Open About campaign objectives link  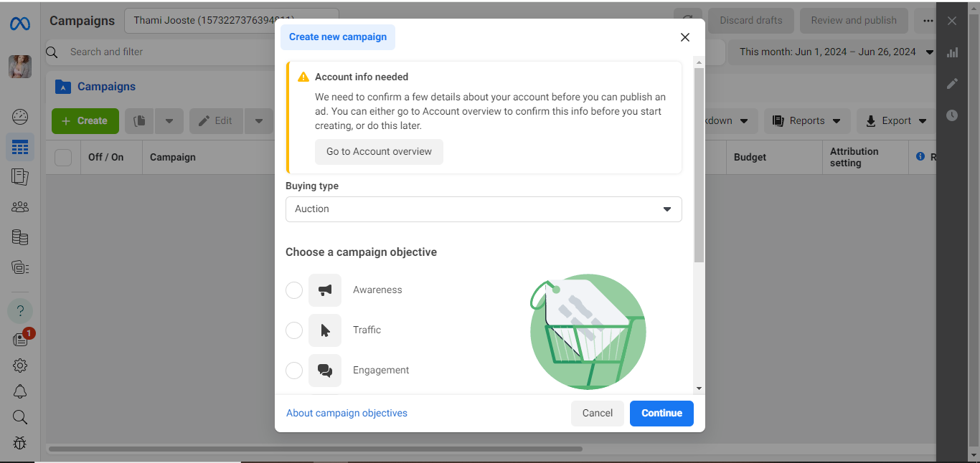click(347, 414)
